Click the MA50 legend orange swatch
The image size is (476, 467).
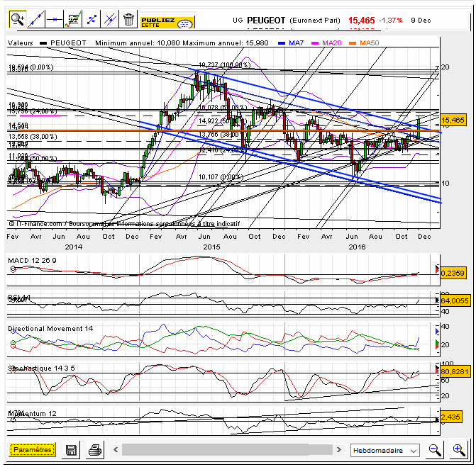coord(353,43)
